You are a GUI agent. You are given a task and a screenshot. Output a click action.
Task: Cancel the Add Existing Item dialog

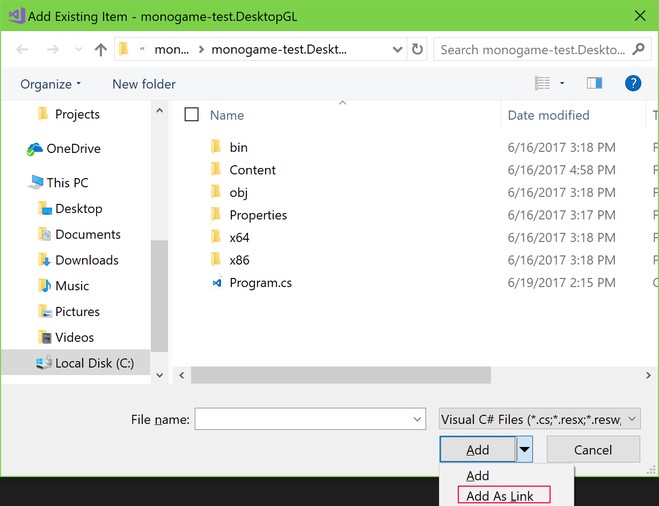593,450
